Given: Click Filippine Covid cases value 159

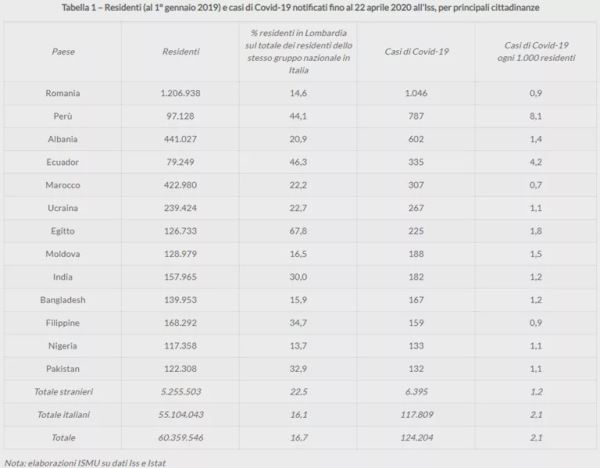Looking at the screenshot, I should (x=416, y=323).
